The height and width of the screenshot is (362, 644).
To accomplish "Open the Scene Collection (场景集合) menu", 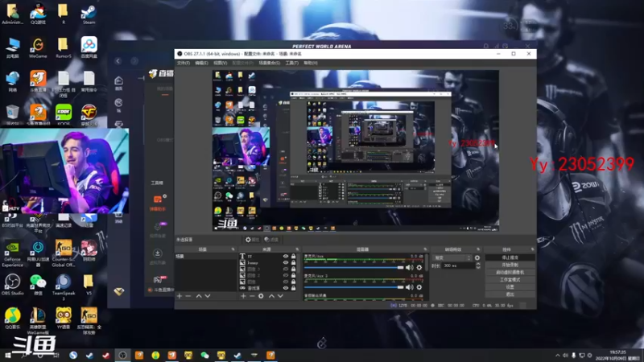I will coord(270,64).
